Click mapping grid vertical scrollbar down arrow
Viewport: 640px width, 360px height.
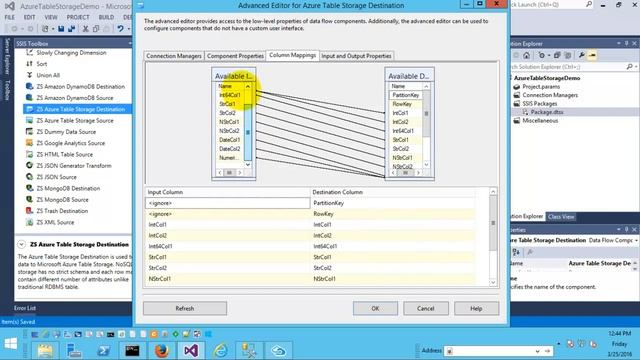[493, 282]
